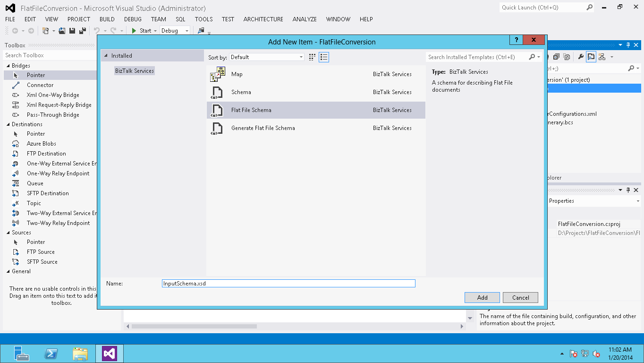
Task: Pin the Properties panel
Action: [628, 190]
